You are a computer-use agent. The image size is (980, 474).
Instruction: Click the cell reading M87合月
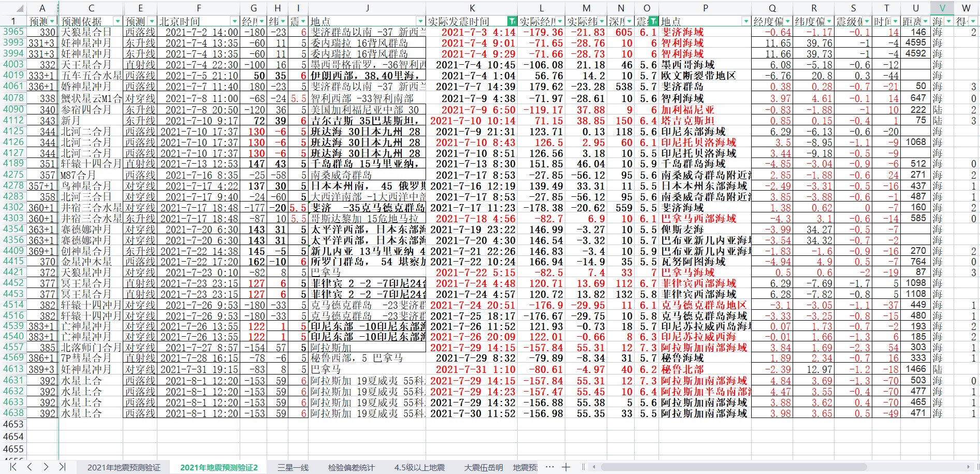pyautogui.click(x=91, y=175)
